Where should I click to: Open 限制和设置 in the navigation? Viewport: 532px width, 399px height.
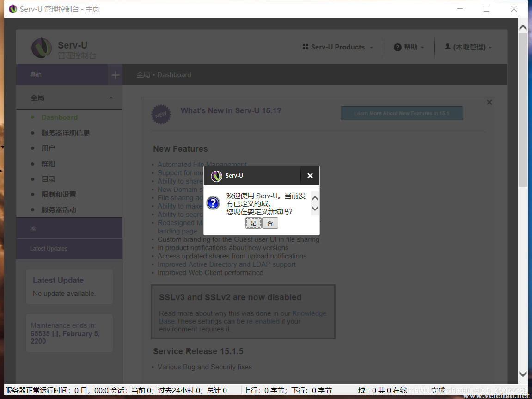(x=59, y=194)
